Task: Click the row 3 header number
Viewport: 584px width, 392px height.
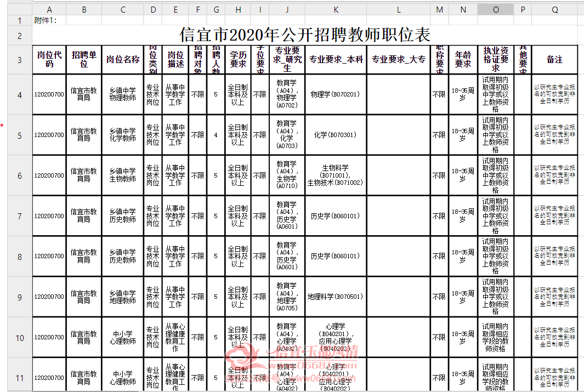Action: (20, 60)
